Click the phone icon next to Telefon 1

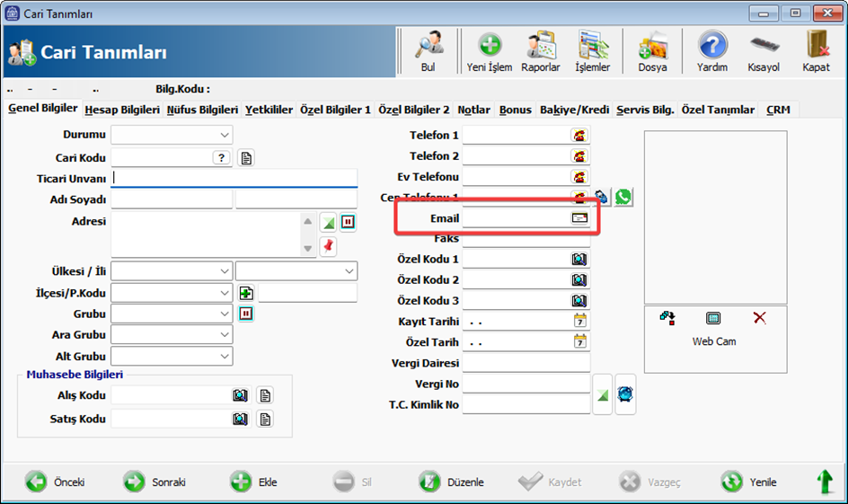580,136
